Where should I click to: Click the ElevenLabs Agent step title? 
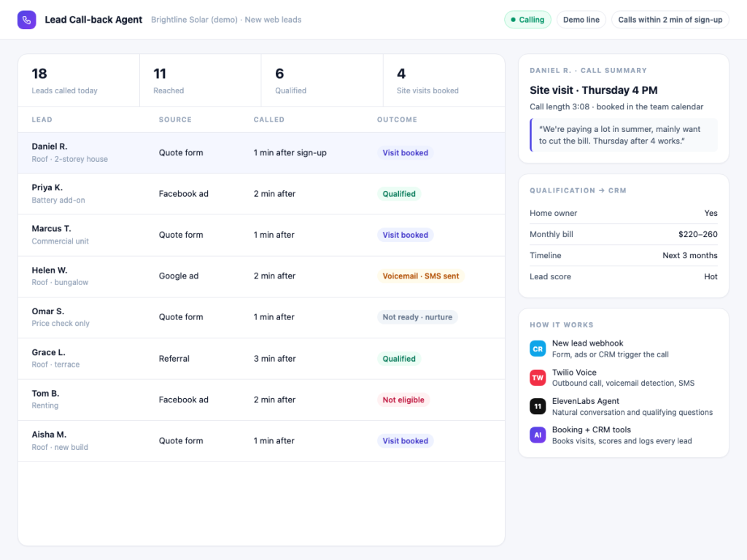586,401
